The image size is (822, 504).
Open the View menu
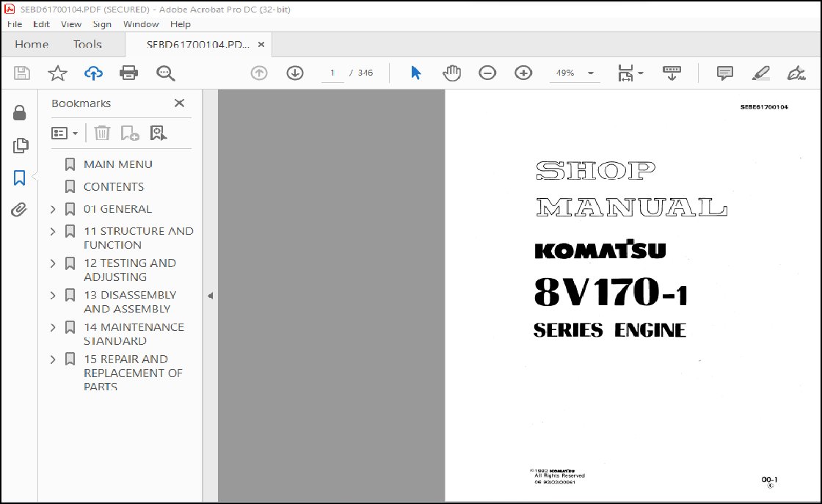(70, 24)
